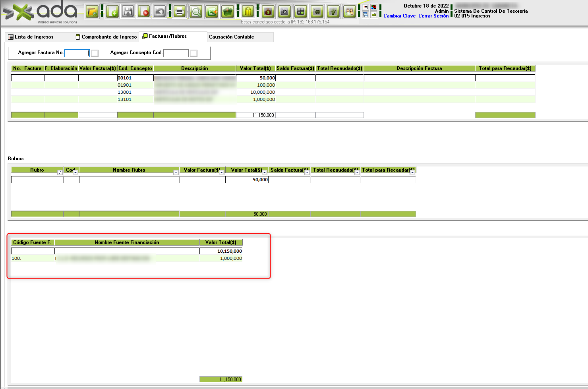Switch to the Comprobante de Ingreso tab

pos(106,37)
